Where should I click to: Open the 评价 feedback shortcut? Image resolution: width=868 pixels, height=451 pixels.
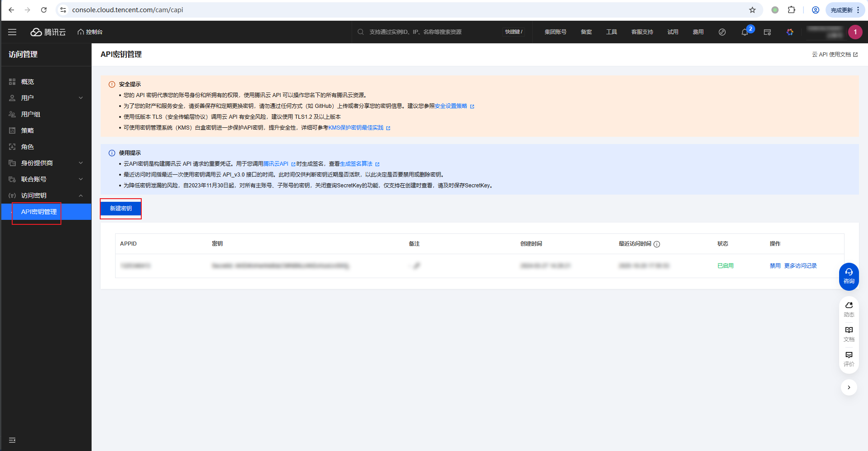[x=849, y=359]
